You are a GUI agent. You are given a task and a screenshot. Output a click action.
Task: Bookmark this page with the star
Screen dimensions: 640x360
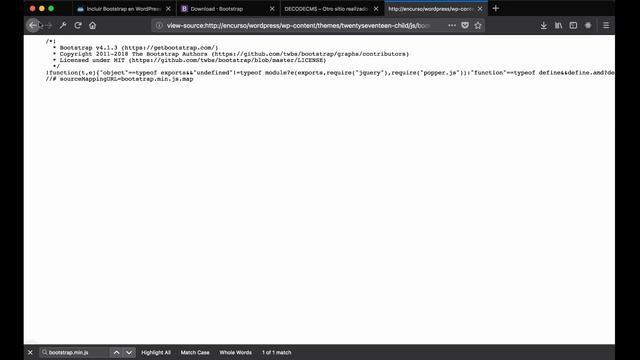(478, 25)
